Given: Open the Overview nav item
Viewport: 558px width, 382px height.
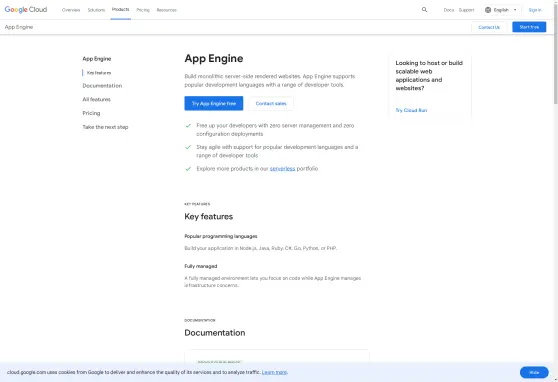Looking at the screenshot, I should [71, 10].
